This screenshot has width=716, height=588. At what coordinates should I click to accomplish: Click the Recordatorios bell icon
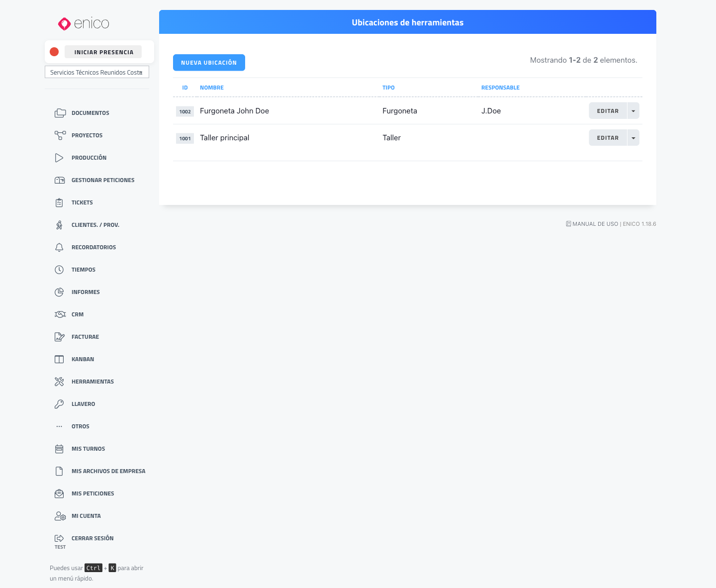point(59,247)
